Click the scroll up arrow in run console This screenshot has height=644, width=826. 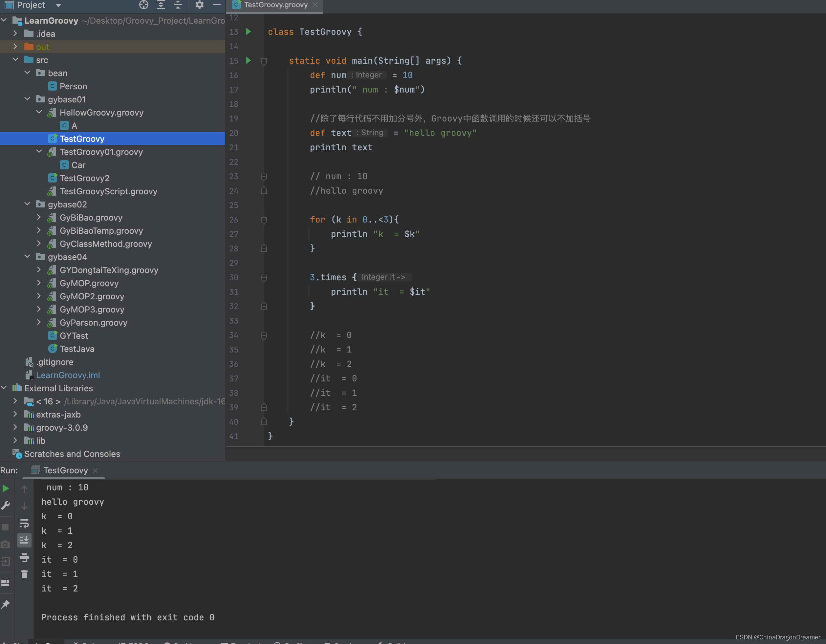[x=23, y=488]
